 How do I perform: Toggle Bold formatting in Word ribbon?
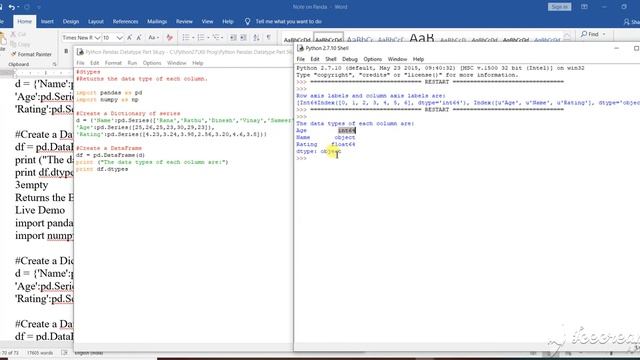pos(66,51)
